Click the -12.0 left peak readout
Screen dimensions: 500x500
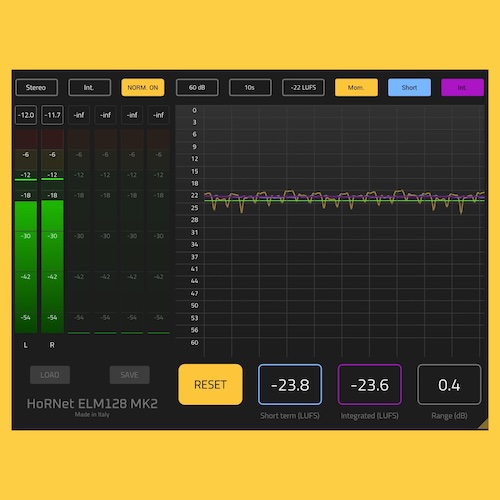[x=26, y=115]
